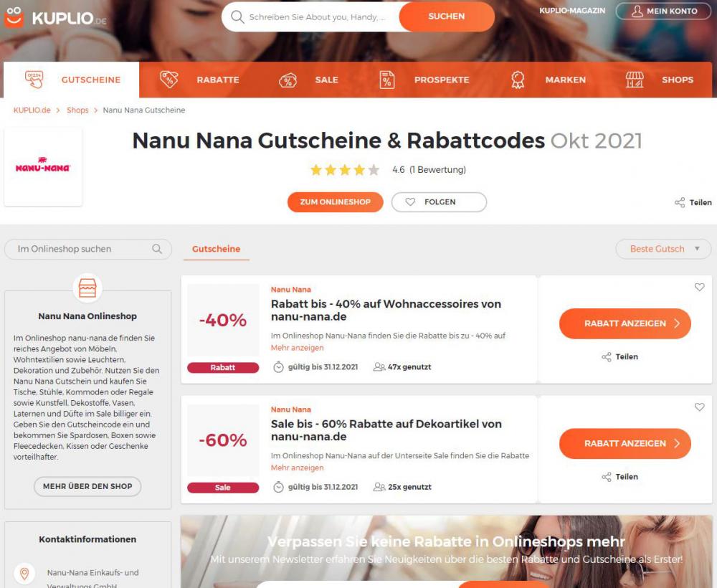
Task: Click Rabatt anzeigen for the -40% offer
Action: 625,323
